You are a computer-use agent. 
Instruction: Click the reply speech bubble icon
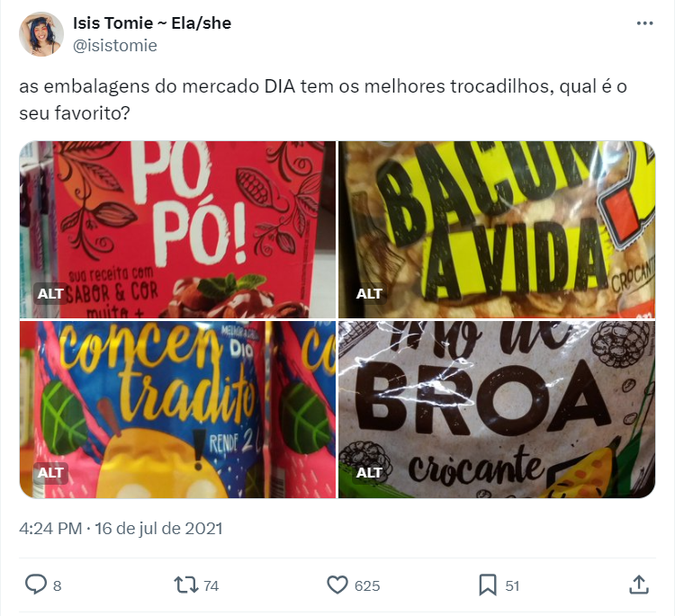point(36,585)
